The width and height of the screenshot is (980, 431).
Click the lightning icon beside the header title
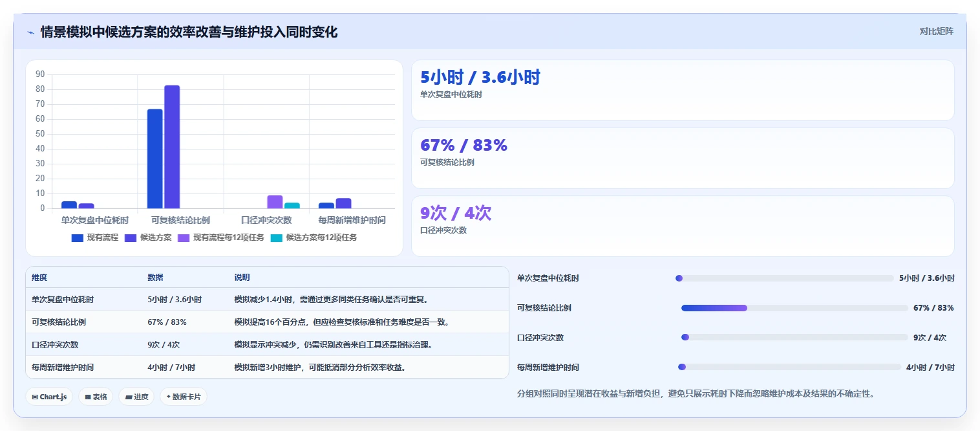pyautogui.click(x=30, y=32)
